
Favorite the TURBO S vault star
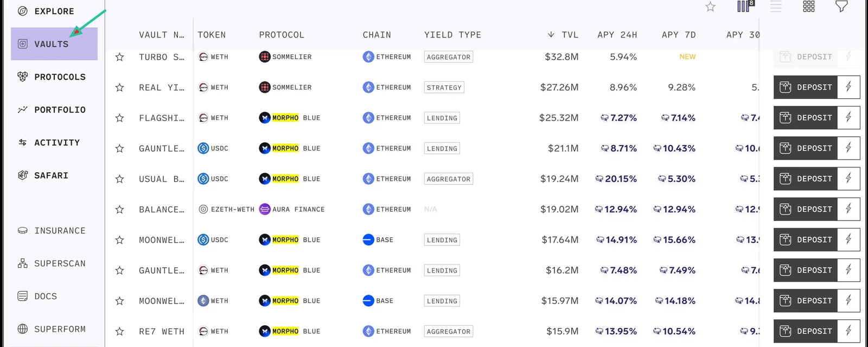pyautogui.click(x=120, y=57)
